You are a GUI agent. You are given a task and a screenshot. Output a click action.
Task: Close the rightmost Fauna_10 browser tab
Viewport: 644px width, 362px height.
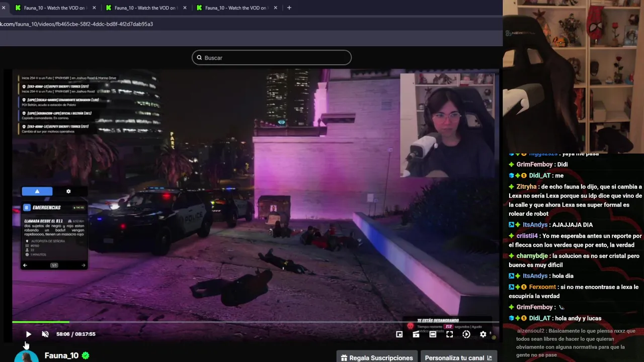(x=275, y=8)
